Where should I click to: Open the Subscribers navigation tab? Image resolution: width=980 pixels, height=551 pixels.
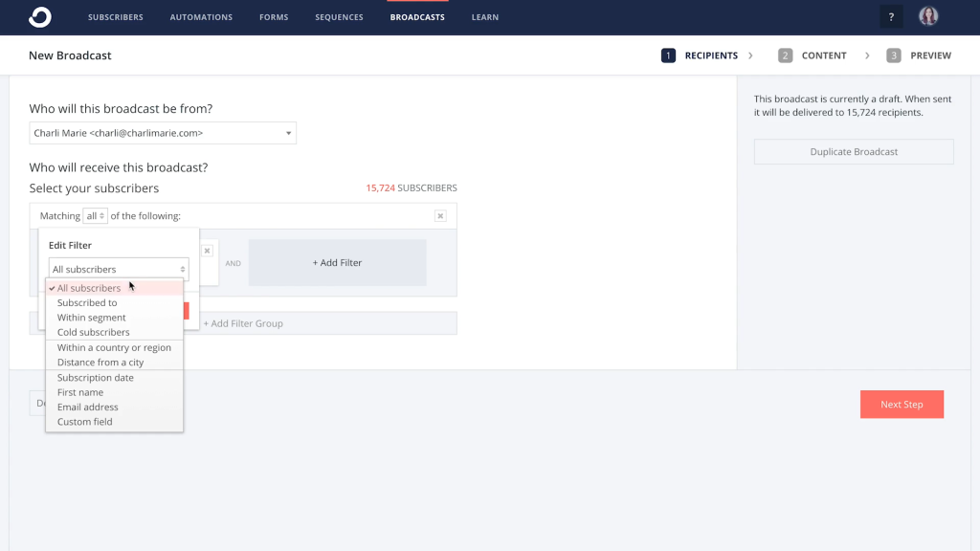click(x=116, y=17)
